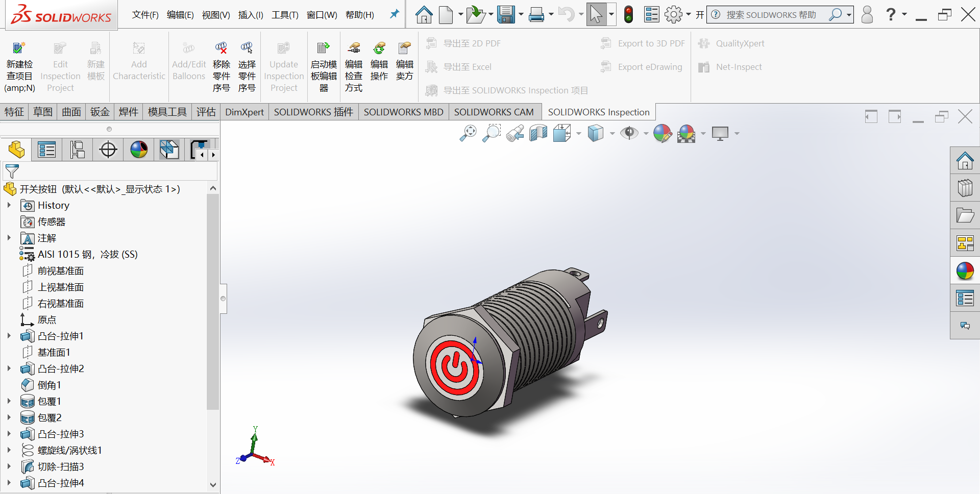Launch Template Editor (启动模板编辑器)

click(x=324, y=68)
